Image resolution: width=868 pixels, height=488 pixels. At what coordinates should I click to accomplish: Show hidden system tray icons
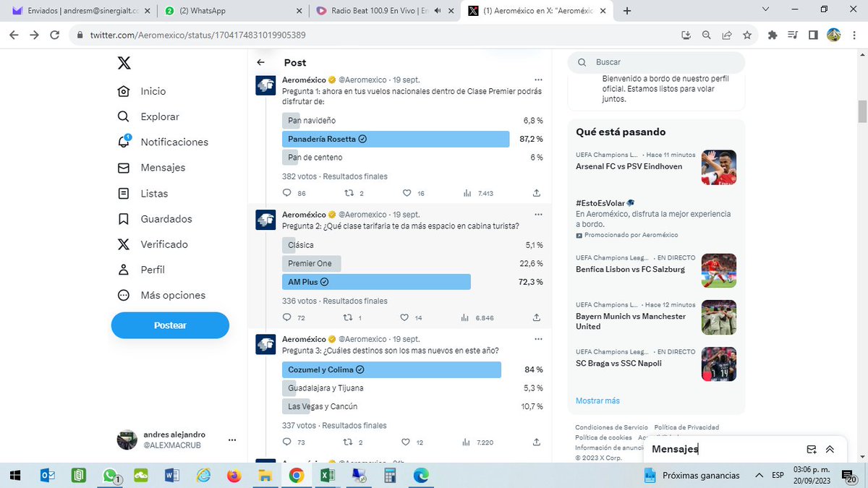[758, 475]
